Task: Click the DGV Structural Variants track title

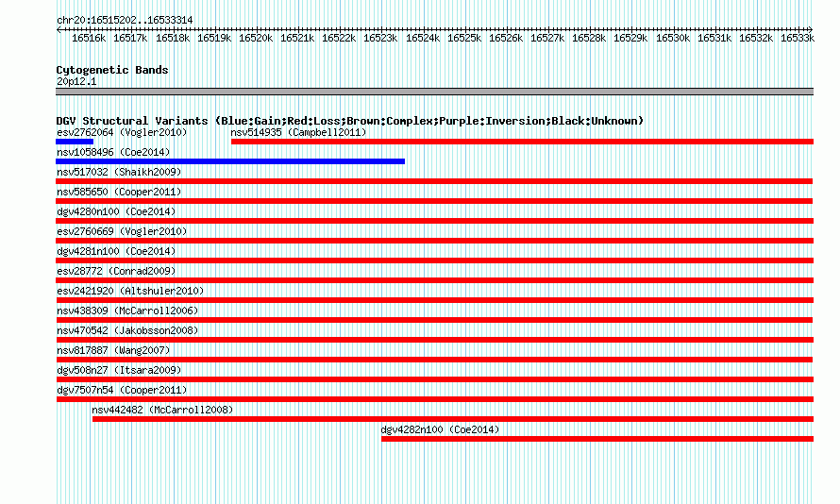Action: tap(350, 121)
